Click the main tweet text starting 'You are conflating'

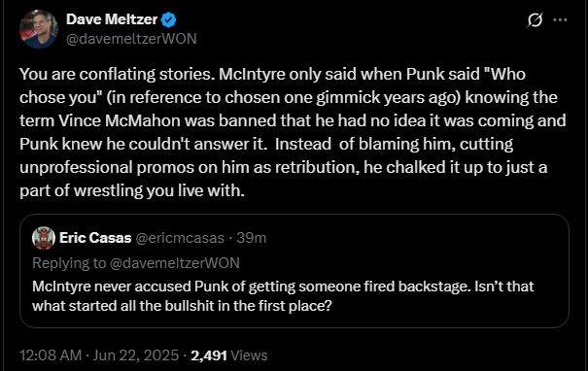(293, 132)
